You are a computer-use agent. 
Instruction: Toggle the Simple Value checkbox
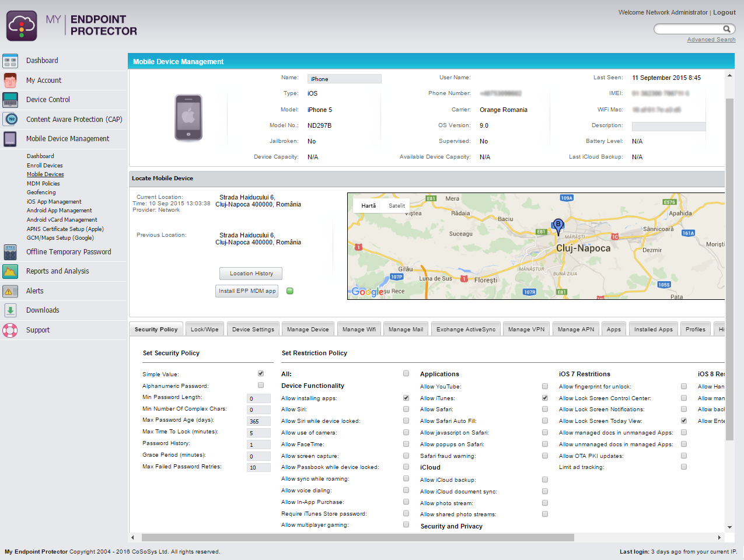(x=261, y=373)
